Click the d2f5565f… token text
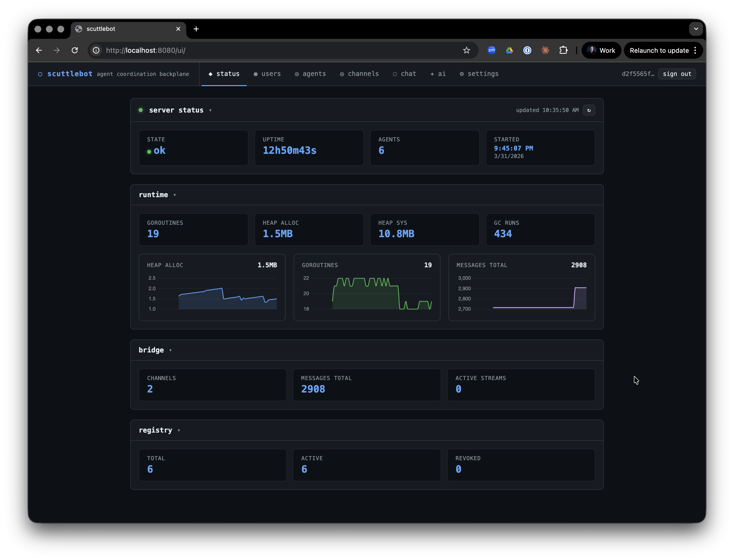 click(x=638, y=74)
